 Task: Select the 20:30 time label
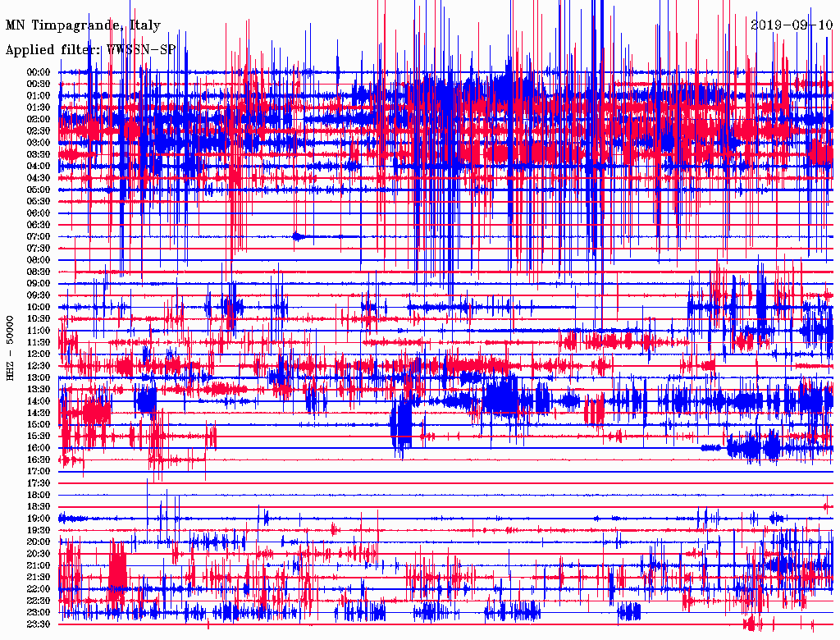coord(39,554)
